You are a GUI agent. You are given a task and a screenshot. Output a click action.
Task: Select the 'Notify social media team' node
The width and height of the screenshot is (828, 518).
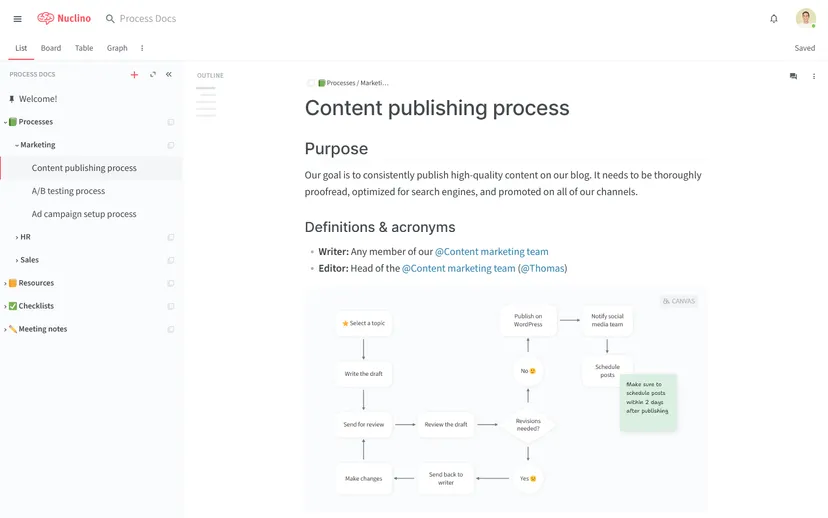pyautogui.click(x=607, y=321)
